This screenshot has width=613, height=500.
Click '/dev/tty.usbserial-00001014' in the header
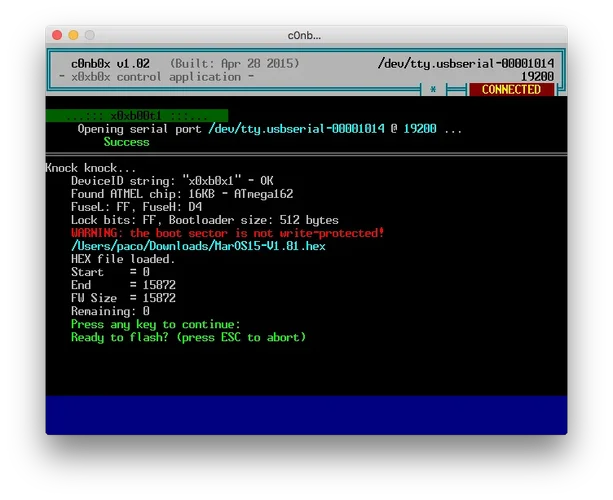[466, 63]
